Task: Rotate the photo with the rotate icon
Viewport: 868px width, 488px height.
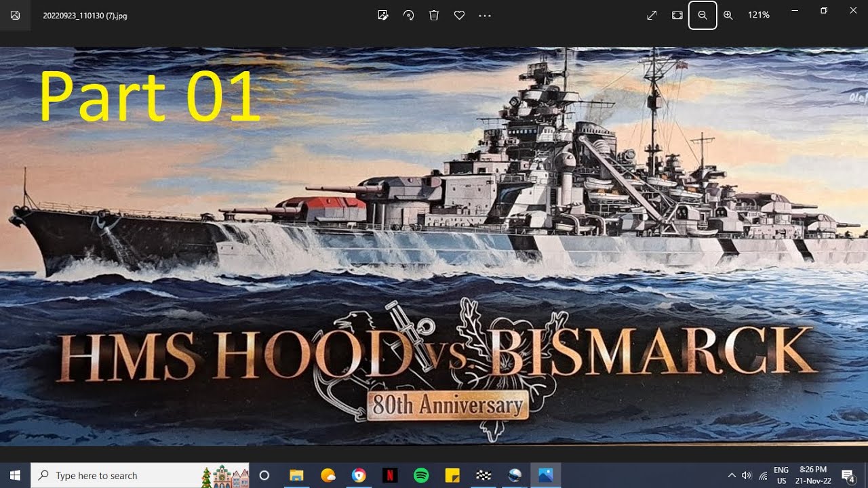Action: point(409,15)
